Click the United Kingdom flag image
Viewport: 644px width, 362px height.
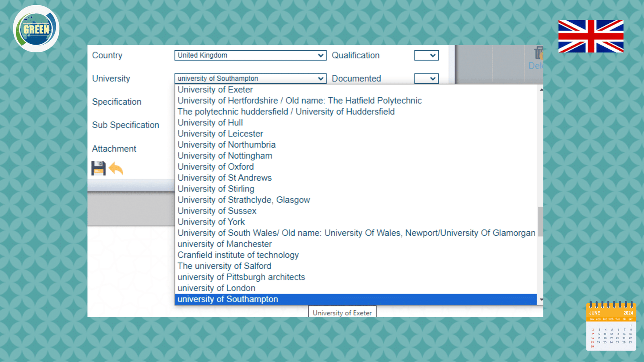(590, 36)
